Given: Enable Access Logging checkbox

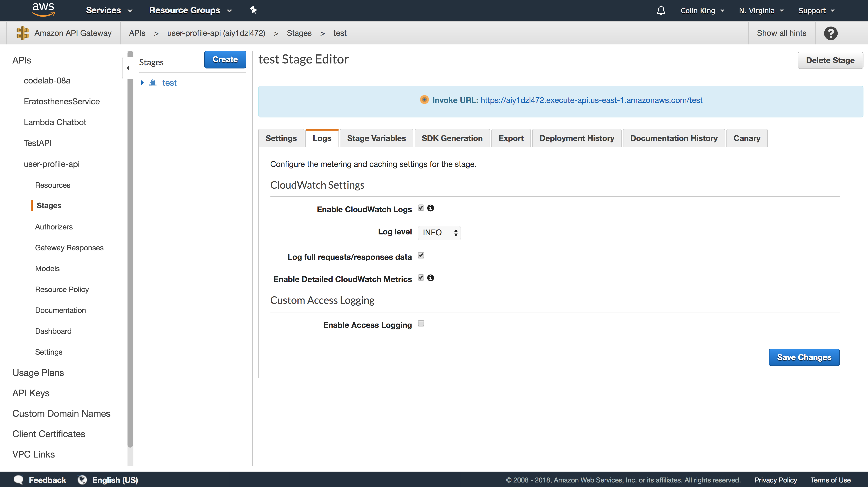Looking at the screenshot, I should [x=421, y=324].
